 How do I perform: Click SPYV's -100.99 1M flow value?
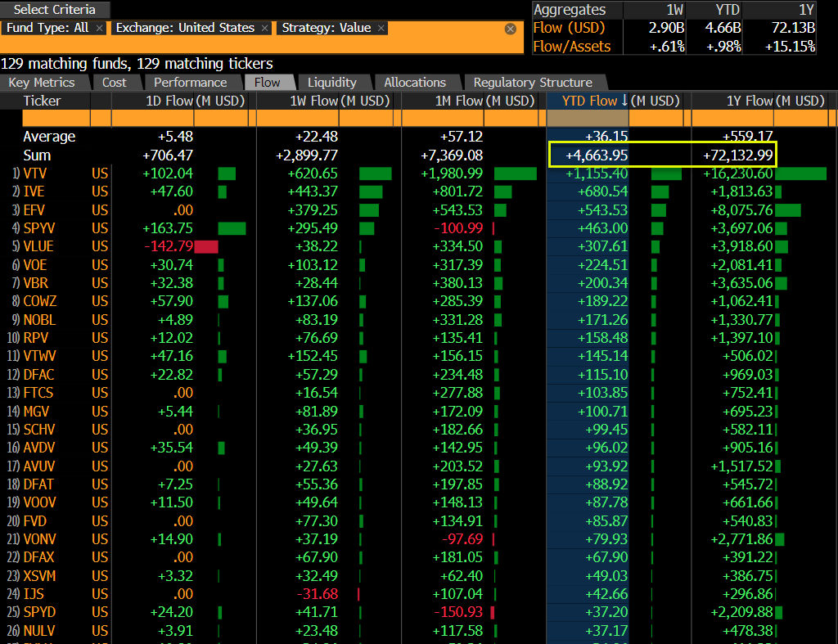click(458, 228)
